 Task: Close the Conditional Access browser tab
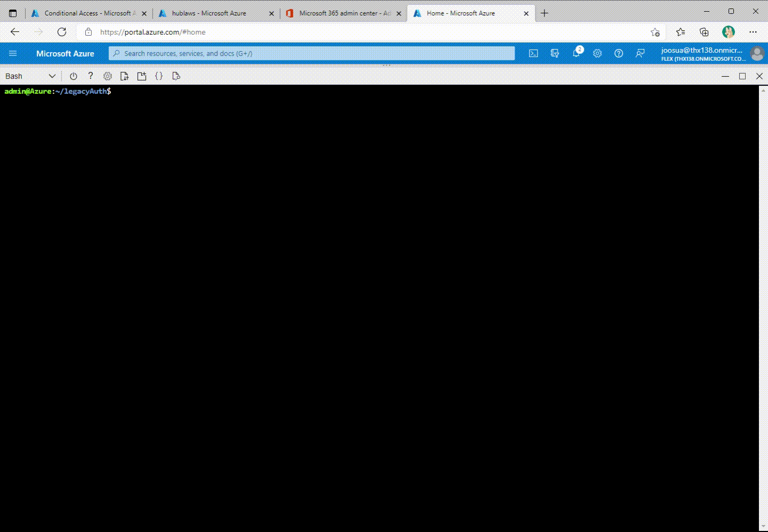click(x=144, y=14)
